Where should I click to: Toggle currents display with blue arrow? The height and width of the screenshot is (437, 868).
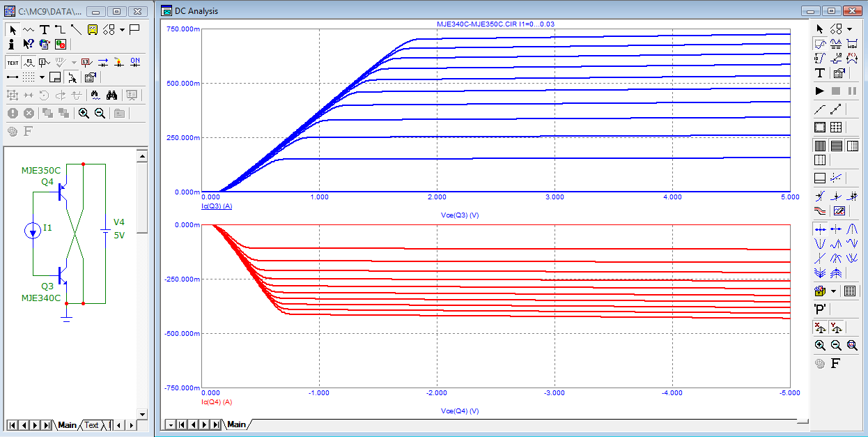[x=103, y=63]
